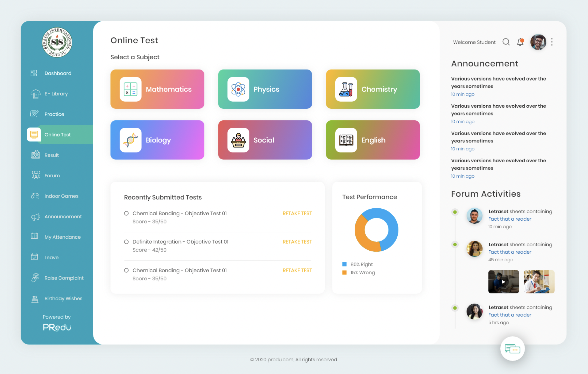Play the forum video thumbnail
The height and width of the screenshot is (374, 588).
point(503,282)
